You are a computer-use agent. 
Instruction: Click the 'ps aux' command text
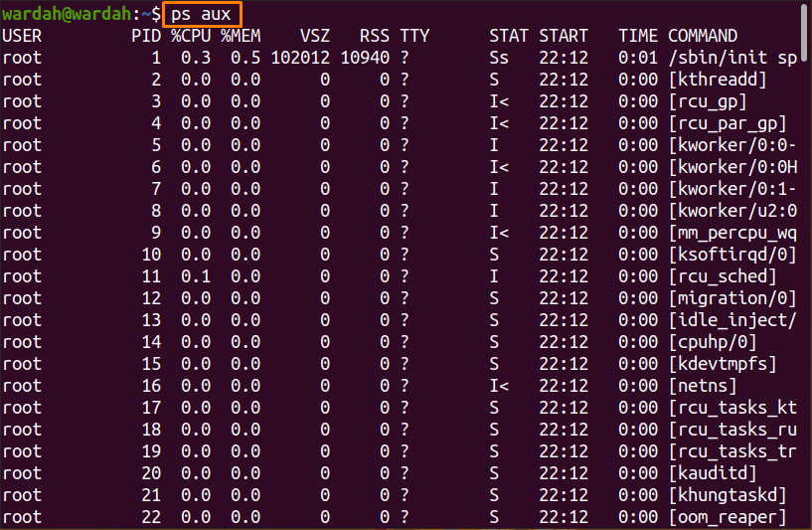coord(201,14)
